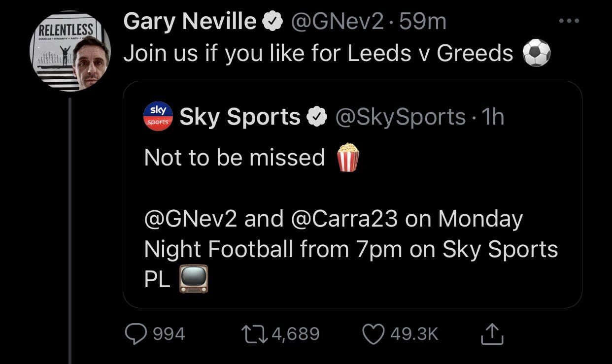Like the tweet with heart icon
This screenshot has width=612, height=364.
pos(374,334)
